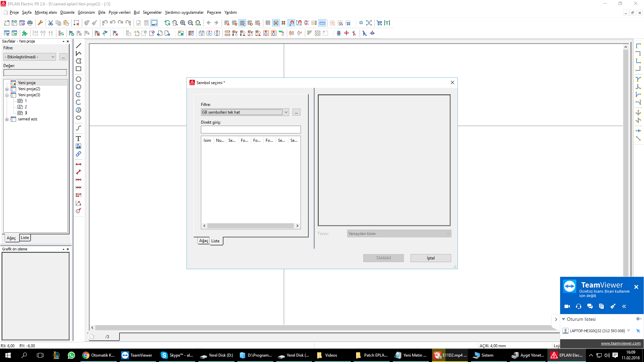The width and height of the screenshot is (644, 362).
Task: Switch to Liste tab in Sayfalar panel
Action: 25,238
